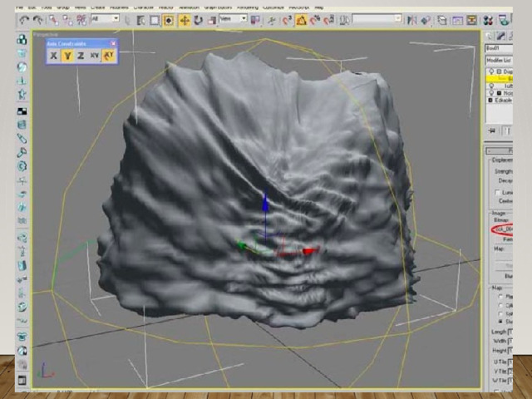Select the Rotate transform tool
The image size is (532, 399).
coord(199,19)
